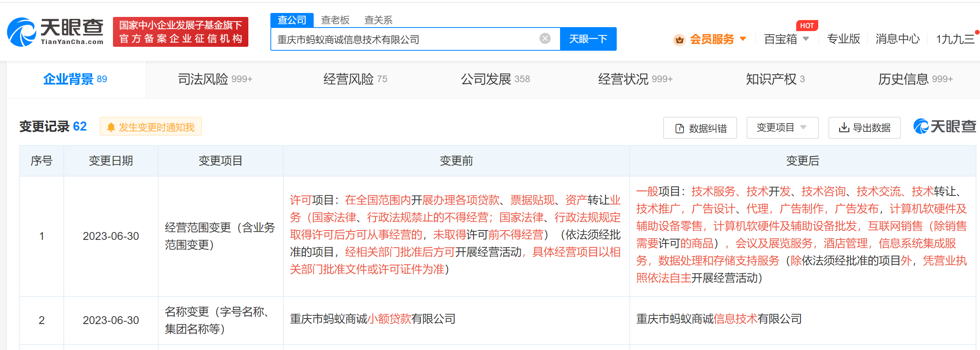The image size is (980, 350).
Task: Click row 2 date 2023-06-30
Action: point(111,320)
